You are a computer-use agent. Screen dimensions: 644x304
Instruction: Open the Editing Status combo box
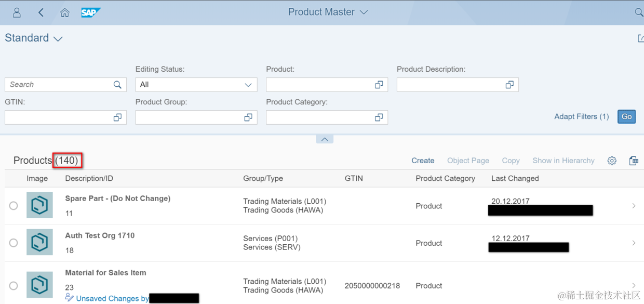coord(196,85)
